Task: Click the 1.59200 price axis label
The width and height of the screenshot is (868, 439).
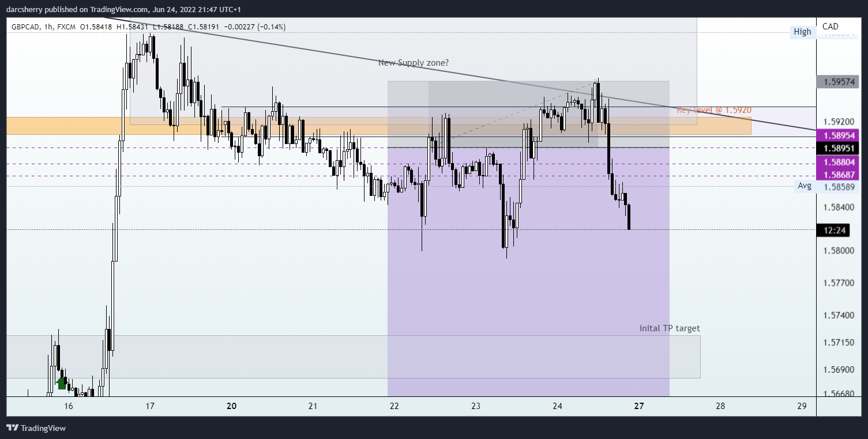Action: pyautogui.click(x=838, y=122)
